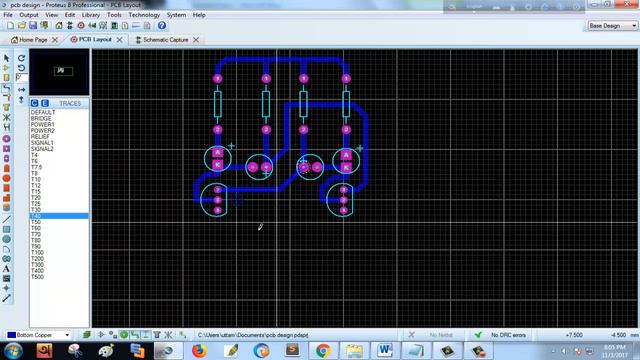Select the arrow Selection mode tool
The width and height of the screenshot is (640, 360).
tap(7, 58)
